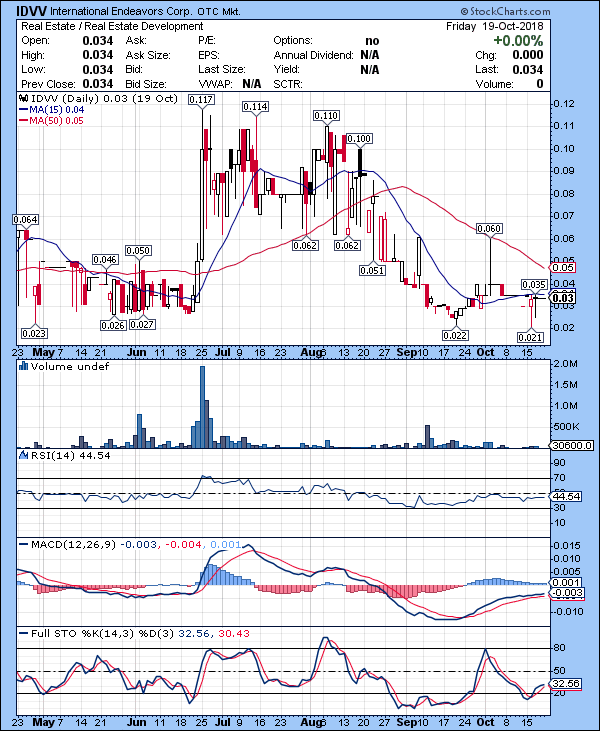The image size is (600, 731).
Task: Open the StockCharts.com copyright link
Action: click(x=505, y=11)
